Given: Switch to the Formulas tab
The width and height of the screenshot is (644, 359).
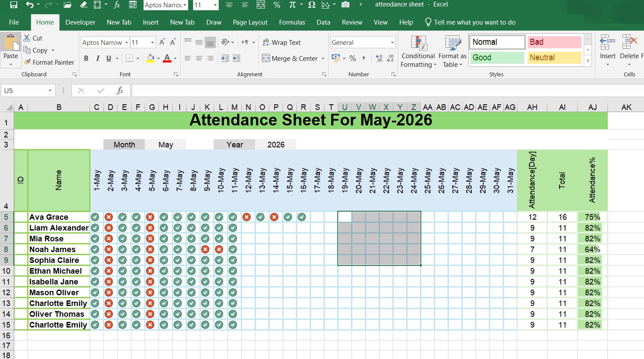Looking at the screenshot, I should pyautogui.click(x=292, y=22).
